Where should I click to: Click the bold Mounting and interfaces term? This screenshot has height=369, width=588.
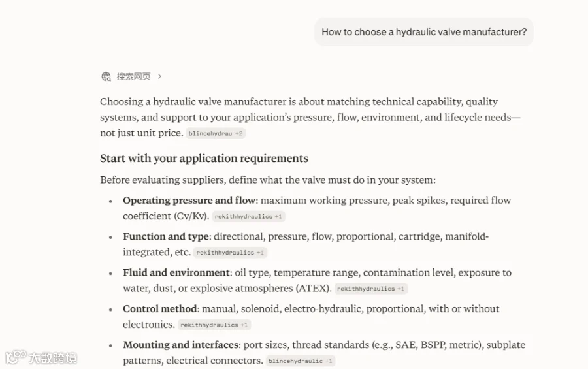pos(181,345)
